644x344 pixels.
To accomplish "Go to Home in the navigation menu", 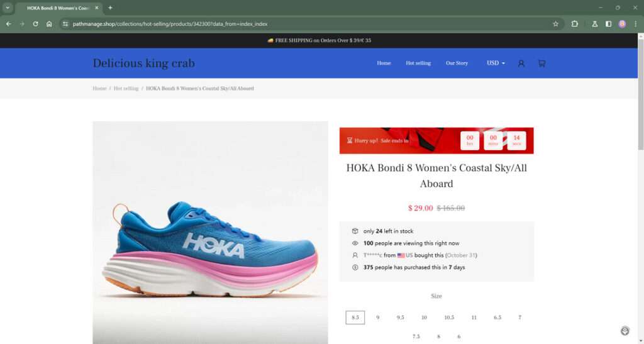I will click(384, 63).
